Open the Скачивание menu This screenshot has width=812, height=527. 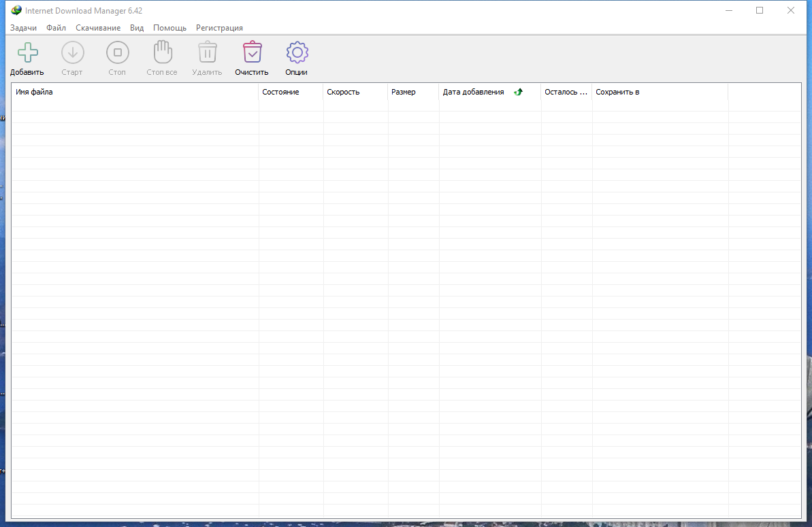click(98, 28)
